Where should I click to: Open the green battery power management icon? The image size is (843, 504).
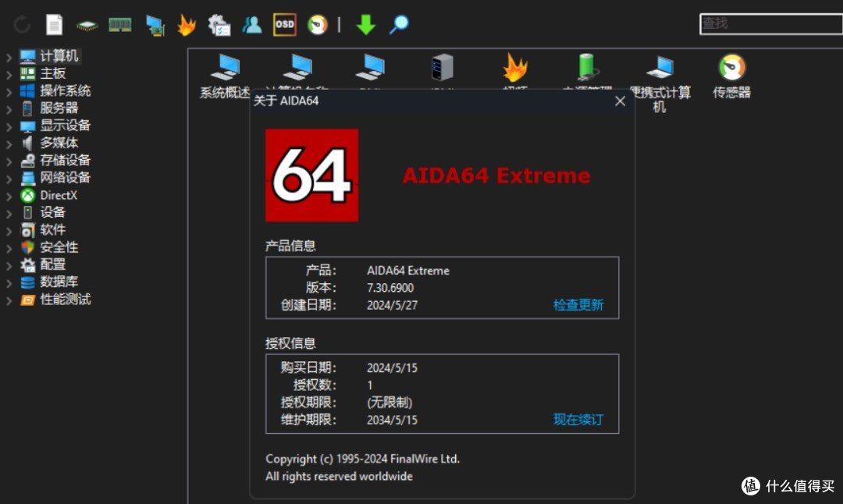[x=587, y=69]
